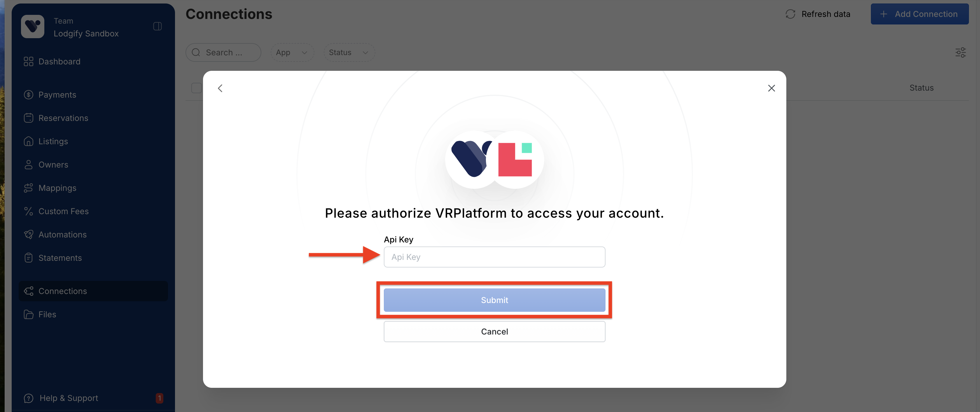Image resolution: width=980 pixels, height=412 pixels.
Task: Cancel the authorization dialog
Action: (x=494, y=331)
